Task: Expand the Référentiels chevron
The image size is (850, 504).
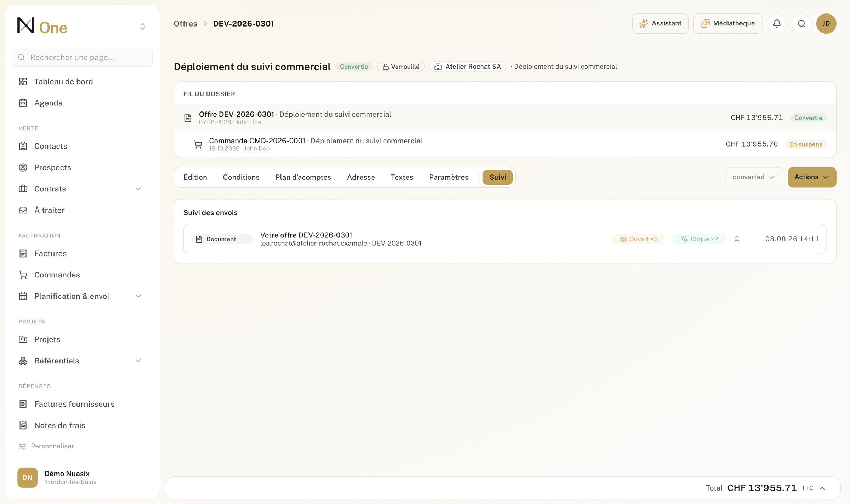Action: (x=138, y=361)
